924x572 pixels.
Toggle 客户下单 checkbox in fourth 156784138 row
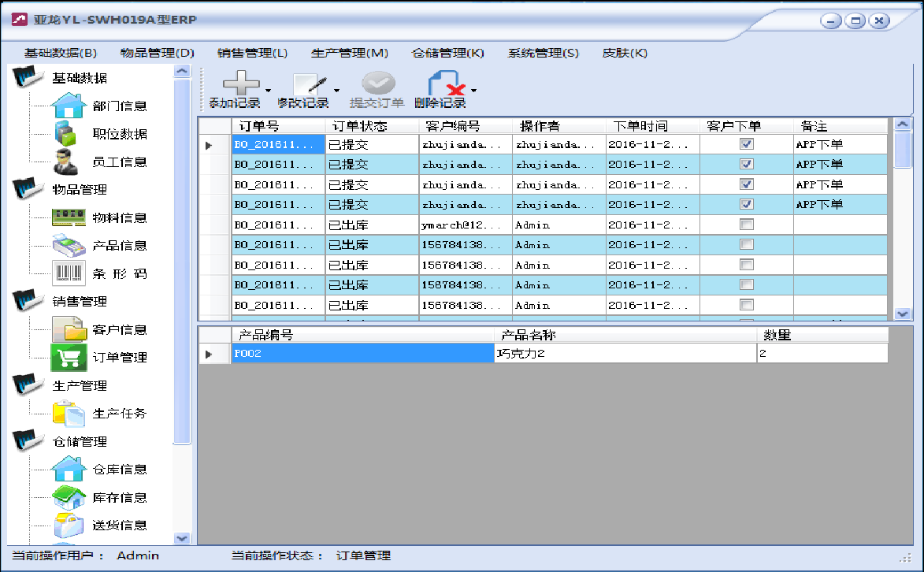click(747, 304)
